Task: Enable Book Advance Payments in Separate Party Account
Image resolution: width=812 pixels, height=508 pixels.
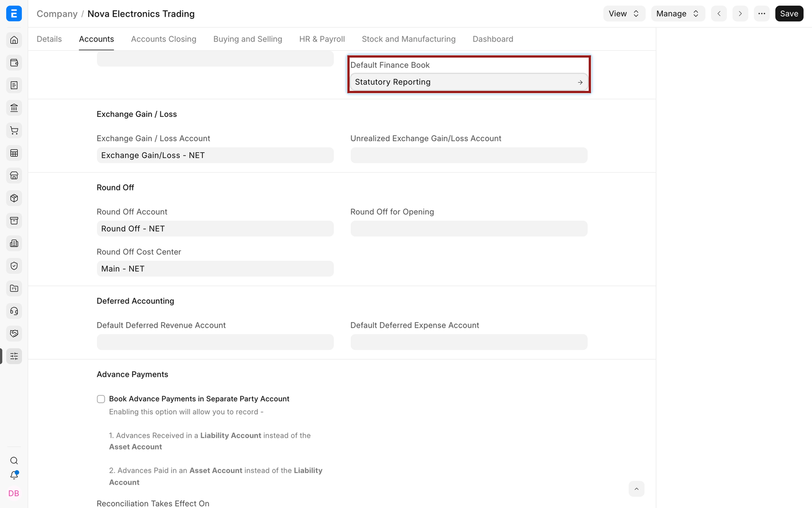Action: pyautogui.click(x=101, y=399)
